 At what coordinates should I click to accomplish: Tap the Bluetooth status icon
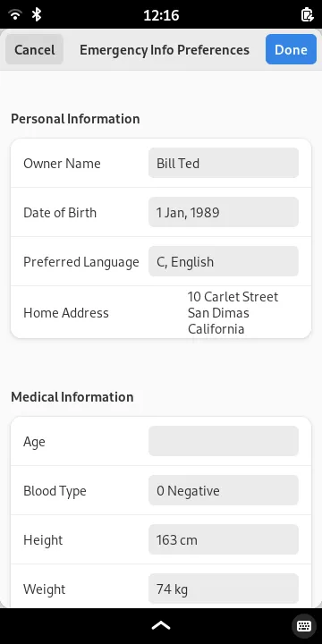37,15
